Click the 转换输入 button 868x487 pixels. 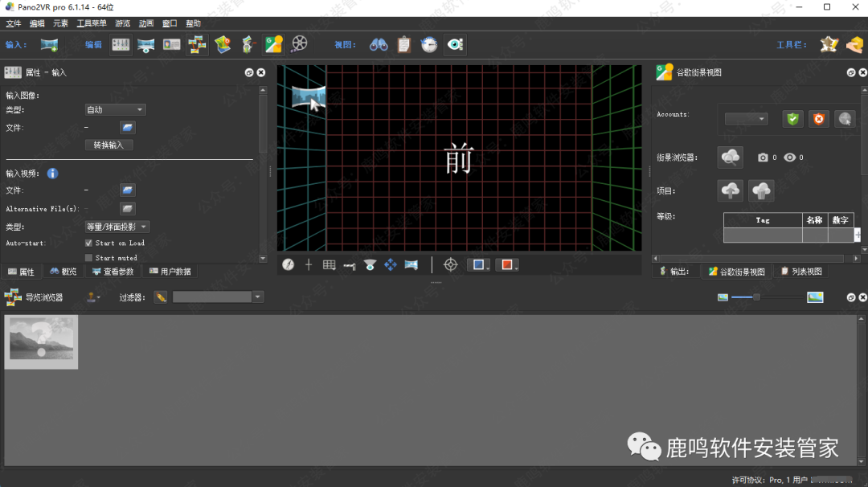[x=108, y=145]
